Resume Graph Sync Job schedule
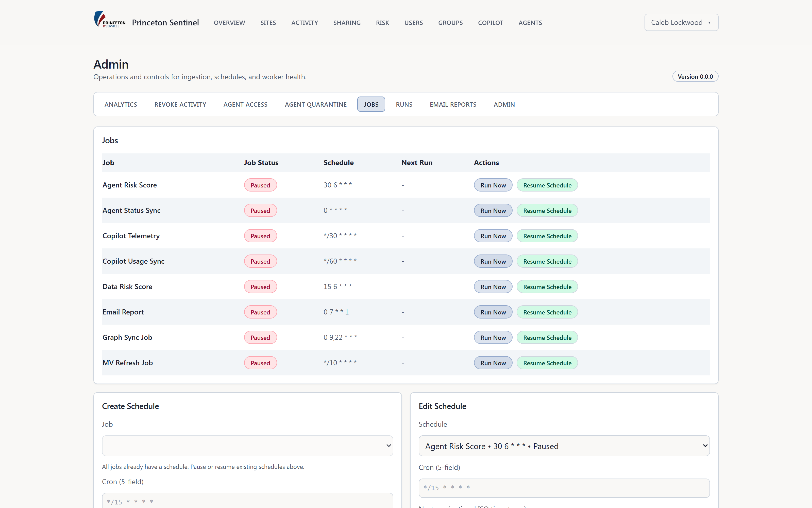812x508 pixels. (x=547, y=337)
